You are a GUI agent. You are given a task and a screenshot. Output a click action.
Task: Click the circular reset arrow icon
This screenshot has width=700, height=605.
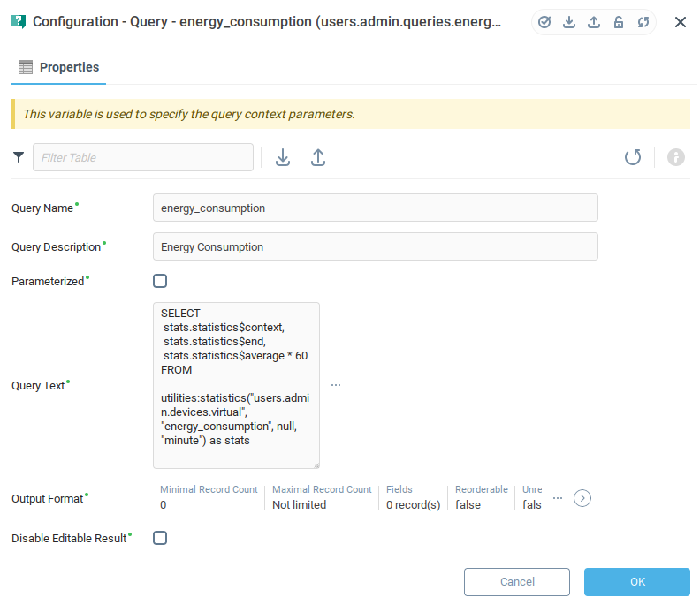[x=633, y=157]
